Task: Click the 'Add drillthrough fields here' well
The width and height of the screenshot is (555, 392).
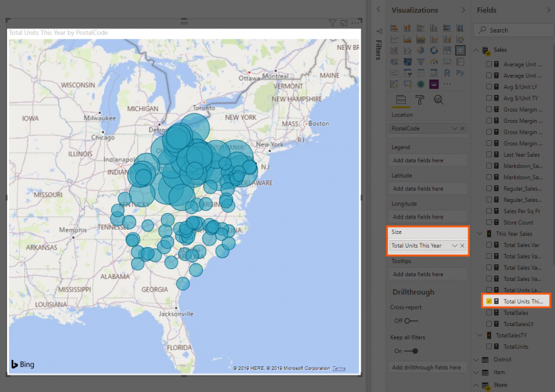Action: (x=427, y=368)
